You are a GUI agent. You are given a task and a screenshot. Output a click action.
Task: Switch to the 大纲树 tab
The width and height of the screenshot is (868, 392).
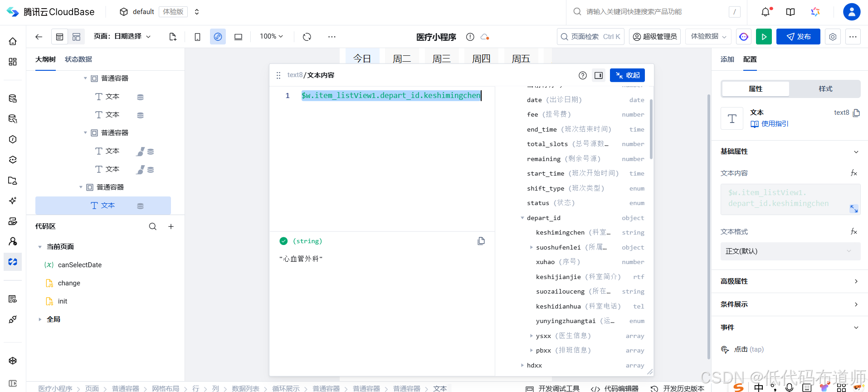tap(45, 59)
